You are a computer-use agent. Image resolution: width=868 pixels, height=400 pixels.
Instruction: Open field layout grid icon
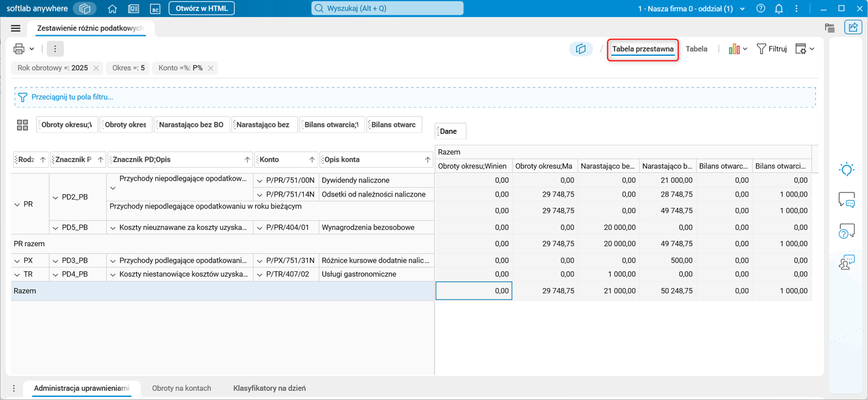[23, 125]
